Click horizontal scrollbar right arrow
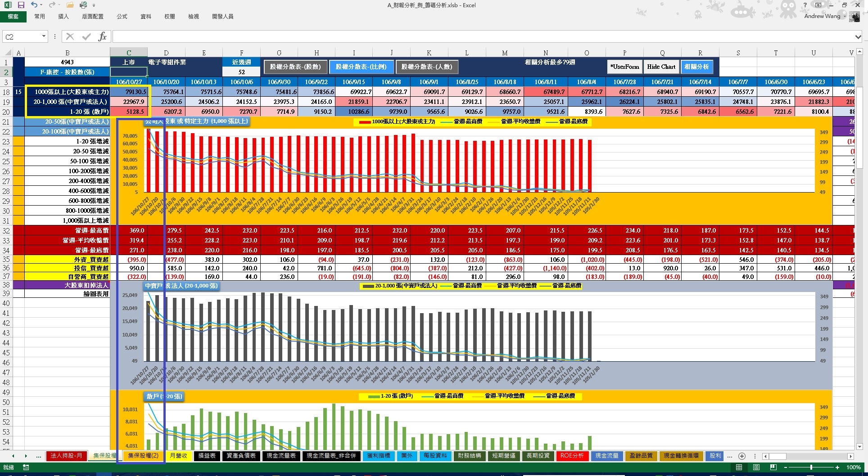 click(x=850, y=456)
